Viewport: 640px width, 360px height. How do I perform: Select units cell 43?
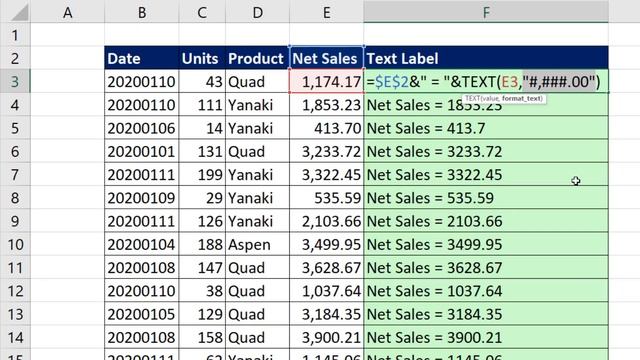pyautogui.click(x=202, y=82)
